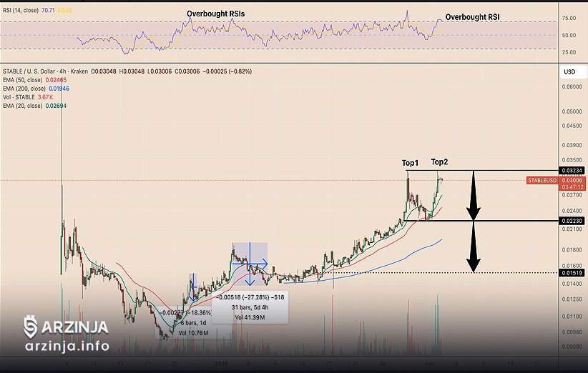Select the STABLEUSD red price tag
The width and height of the screenshot is (588, 373).
[542, 181]
